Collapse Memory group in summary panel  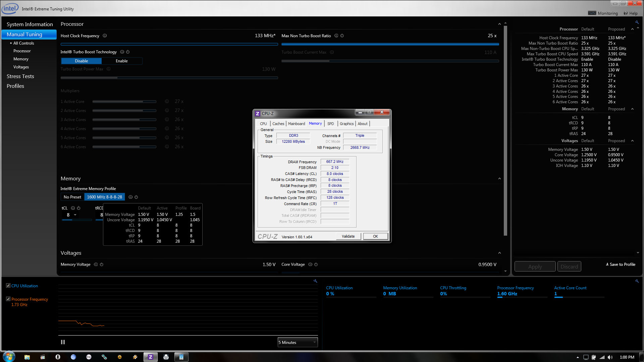point(632,109)
